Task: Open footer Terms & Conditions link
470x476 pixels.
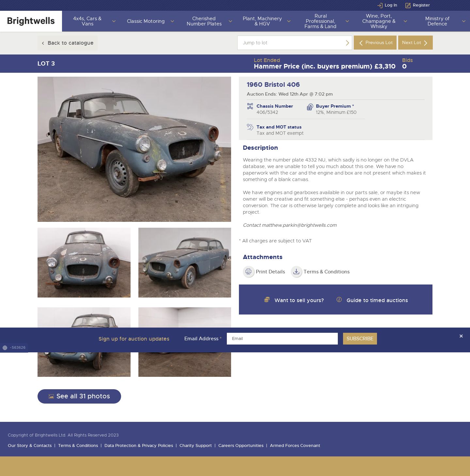Action: (x=78, y=446)
